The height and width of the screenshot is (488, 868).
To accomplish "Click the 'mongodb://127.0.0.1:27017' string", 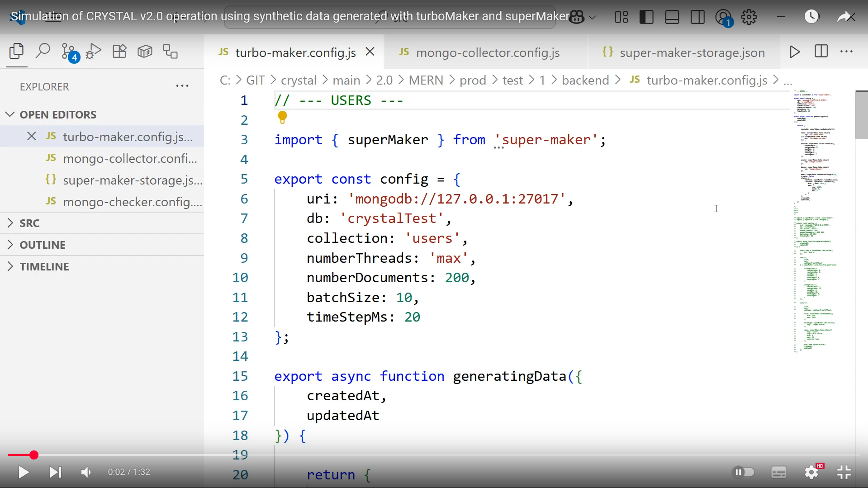I will click(457, 199).
